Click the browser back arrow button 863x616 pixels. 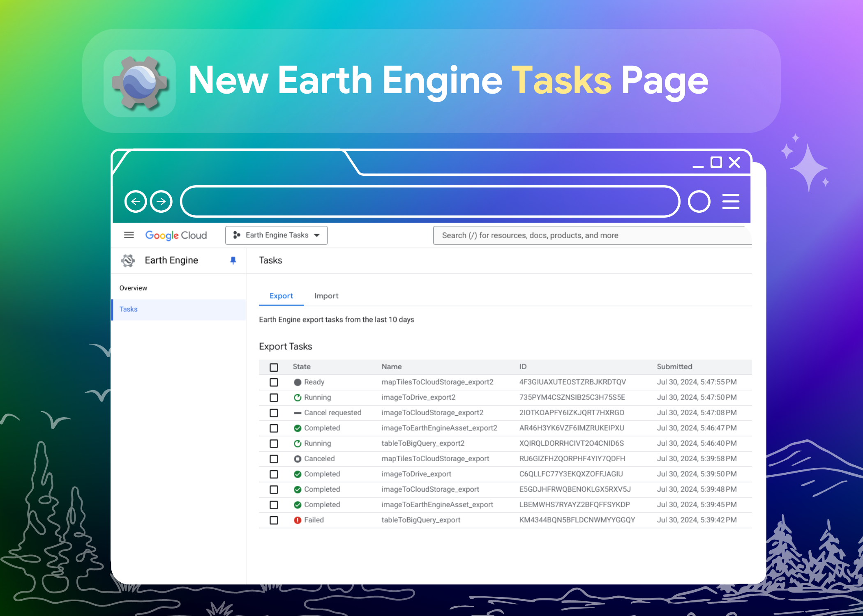[x=136, y=201]
